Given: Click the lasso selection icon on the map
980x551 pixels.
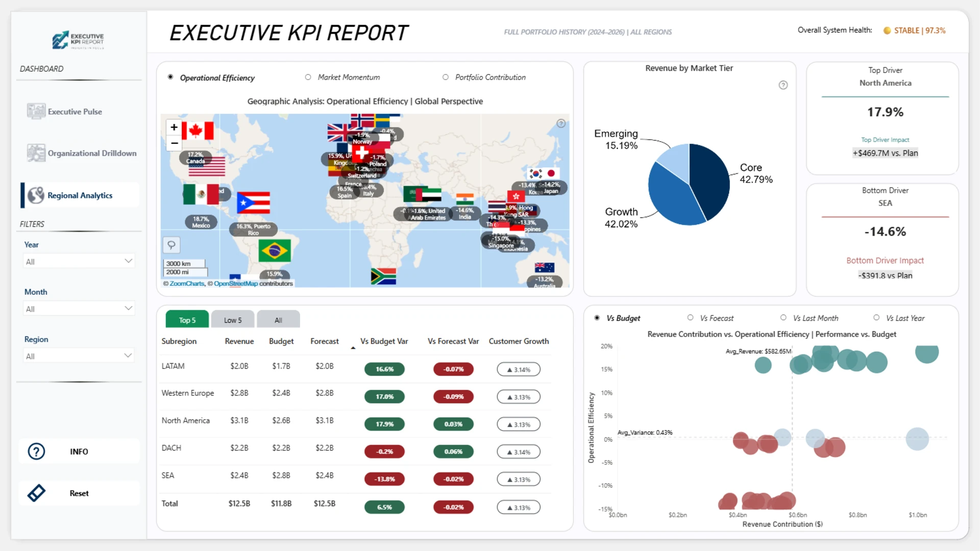Looking at the screenshot, I should (171, 245).
